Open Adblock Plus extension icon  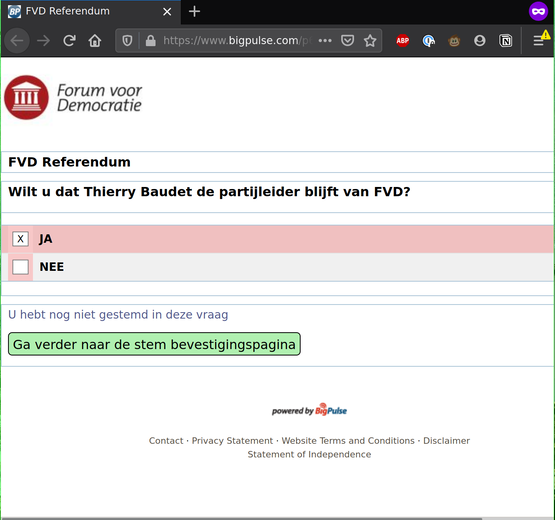(x=402, y=41)
